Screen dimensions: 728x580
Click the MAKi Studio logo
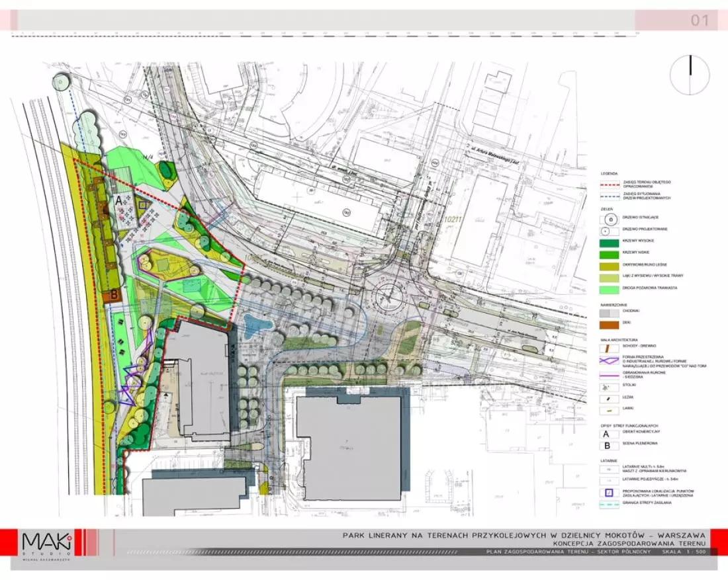[47, 546]
